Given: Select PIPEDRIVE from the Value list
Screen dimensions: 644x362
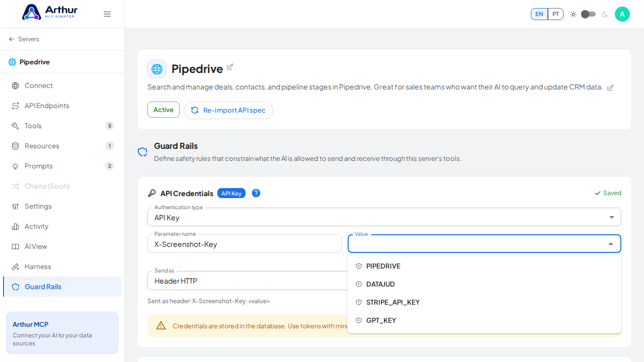Looking at the screenshot, I should [484, 266].
